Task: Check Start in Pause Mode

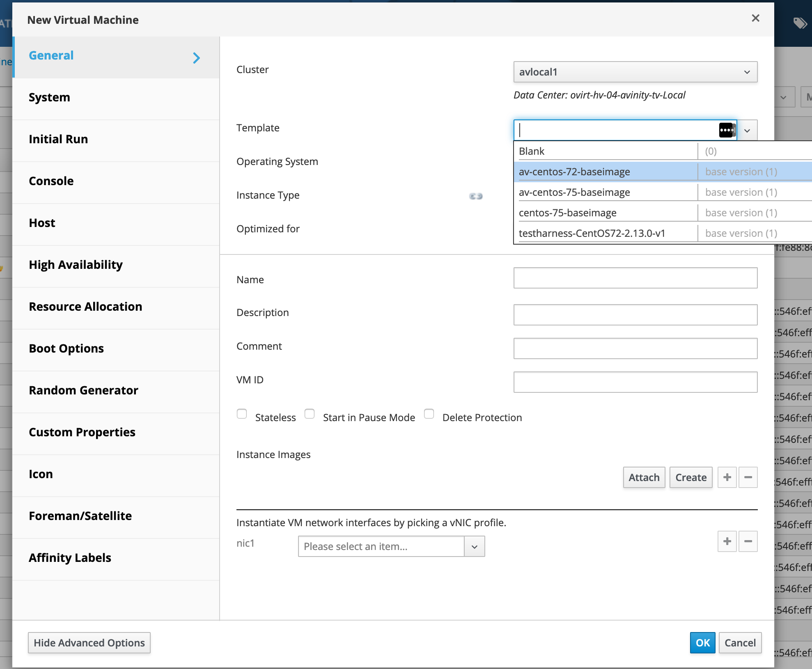Action: coord(310,414)
